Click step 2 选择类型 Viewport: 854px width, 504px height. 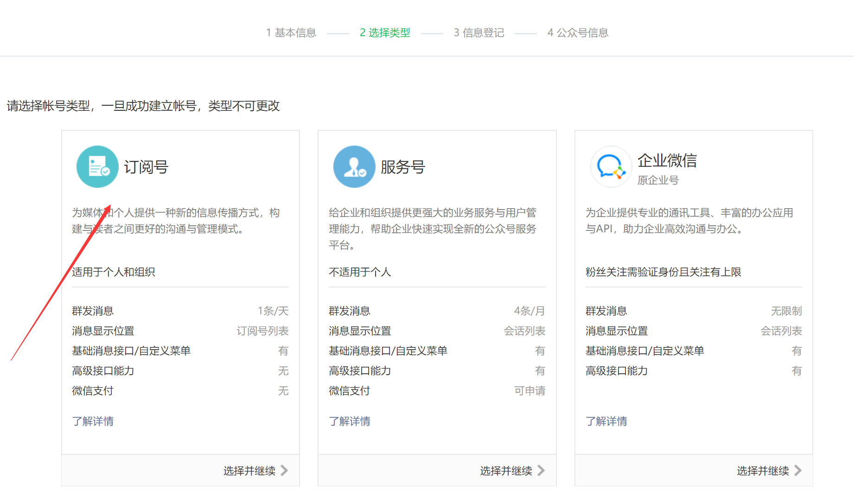click(x=385, y=32)
